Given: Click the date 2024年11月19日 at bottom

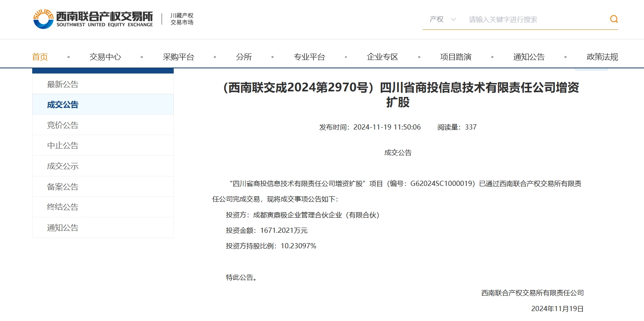Looking at the screenshot, I should coord(557,309).
